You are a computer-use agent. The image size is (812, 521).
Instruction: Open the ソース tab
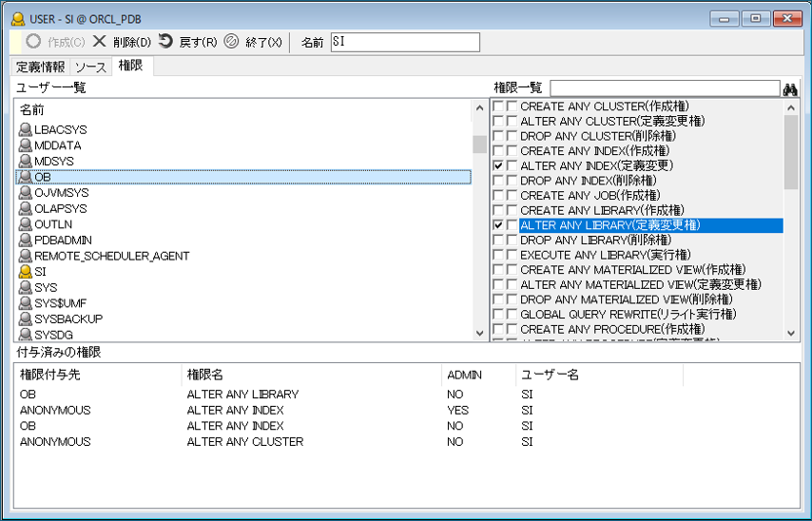pos(91,67)
